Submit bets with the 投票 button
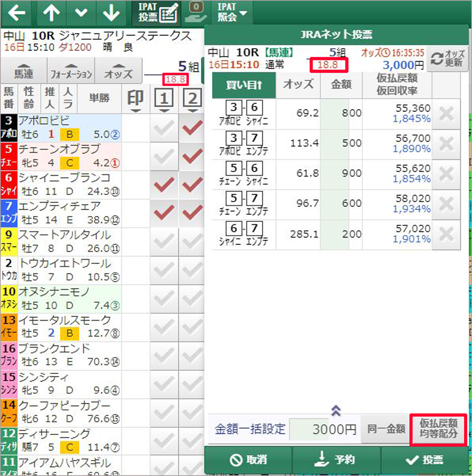472x476 pixels. [425, 459]
